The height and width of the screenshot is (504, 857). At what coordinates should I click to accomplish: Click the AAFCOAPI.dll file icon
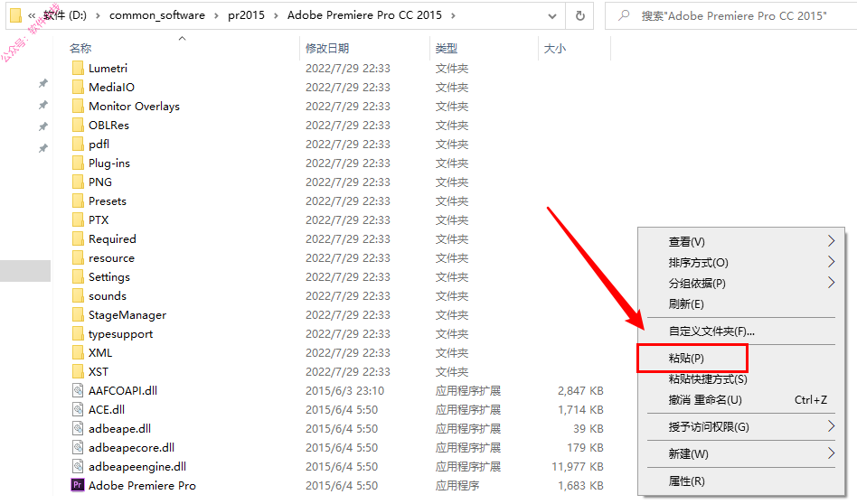(78, 390)
